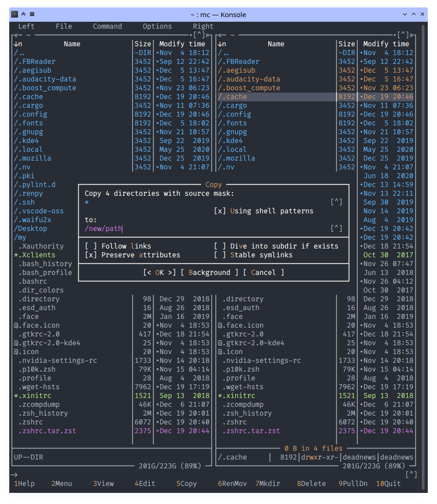Image resolution: width=437 pixels, height=504 pixels.
Task: Click the destination path input field
Action: pyautogui.click(x=203, y=229)
